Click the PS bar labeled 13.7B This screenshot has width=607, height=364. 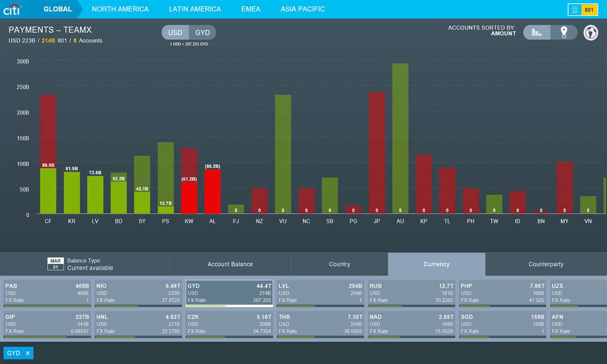pyautogui.click(x=165, y=210)
